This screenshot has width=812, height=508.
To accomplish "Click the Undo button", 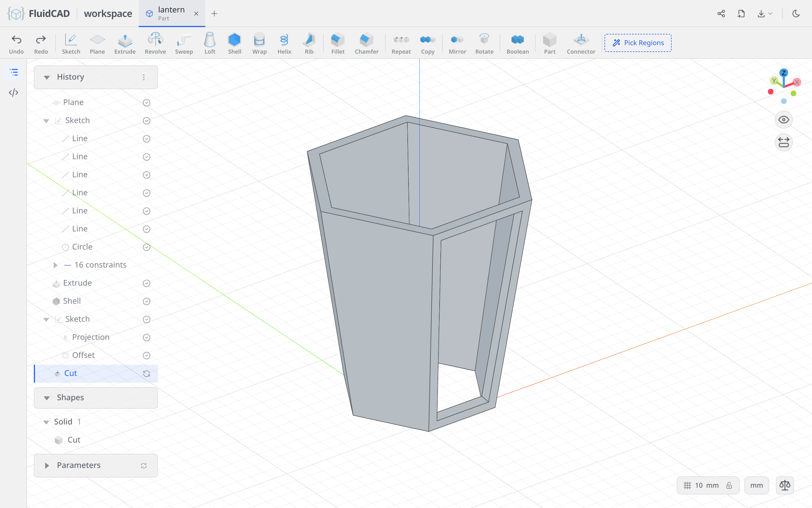I will (16, 43).
